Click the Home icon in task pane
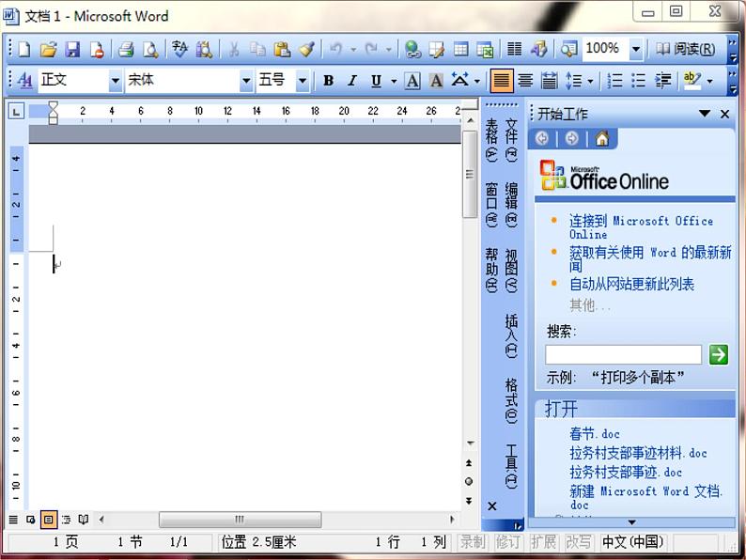This screenshot has height=560, width=746. (601, 139)
